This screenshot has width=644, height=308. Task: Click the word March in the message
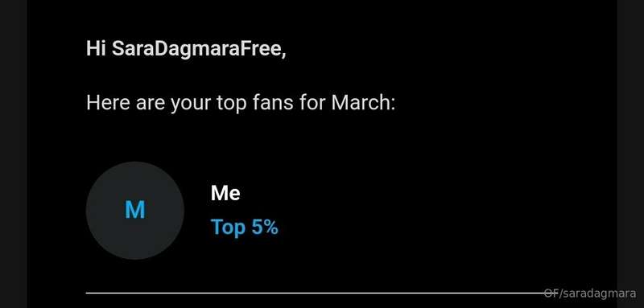pyautogui.click(x=363, y=102)
